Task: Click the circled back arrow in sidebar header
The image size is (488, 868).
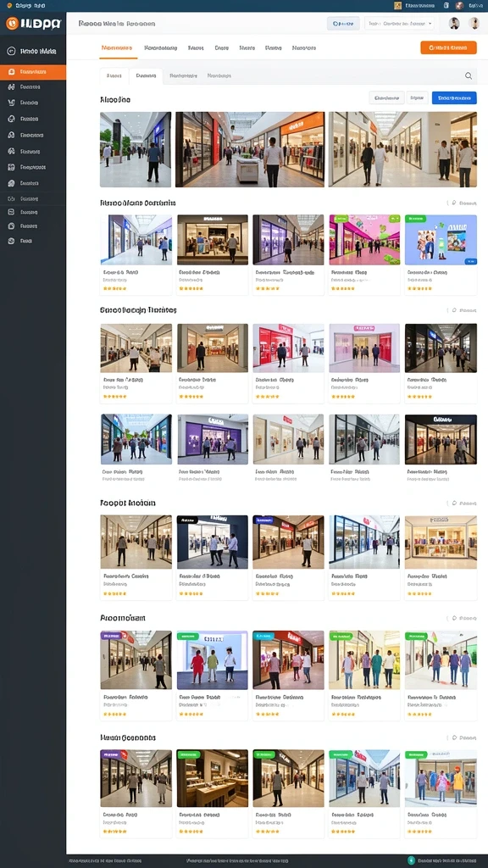Action: pos(10,51)
